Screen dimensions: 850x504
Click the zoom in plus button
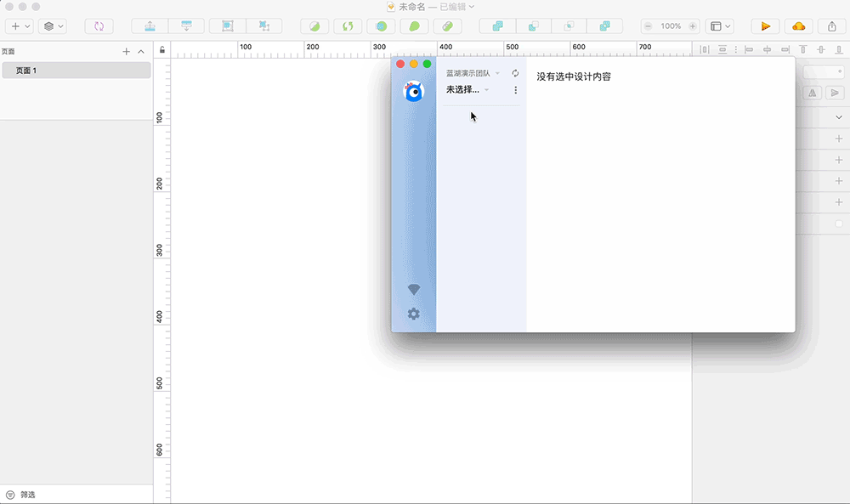coord(692,26)
